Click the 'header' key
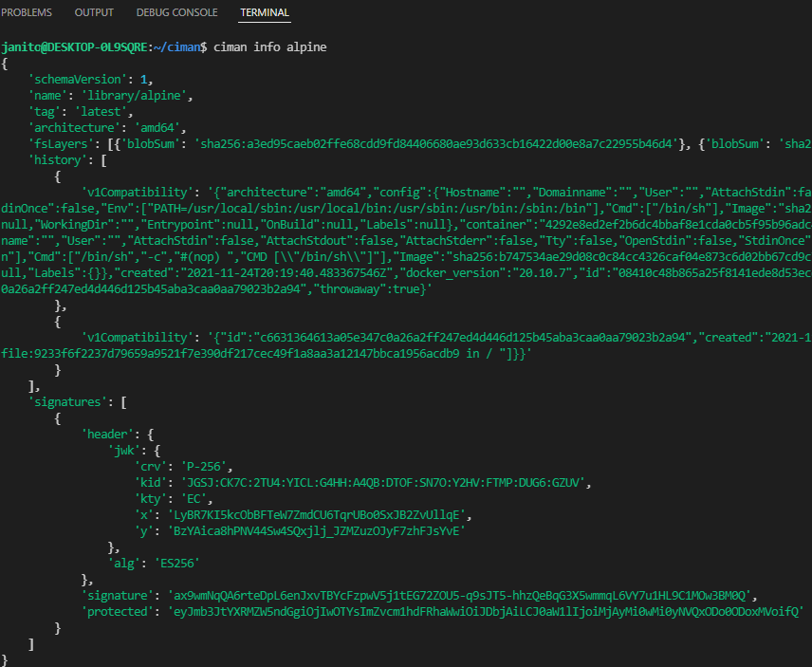This screenshot has width=812, height=667. [107, 434]
